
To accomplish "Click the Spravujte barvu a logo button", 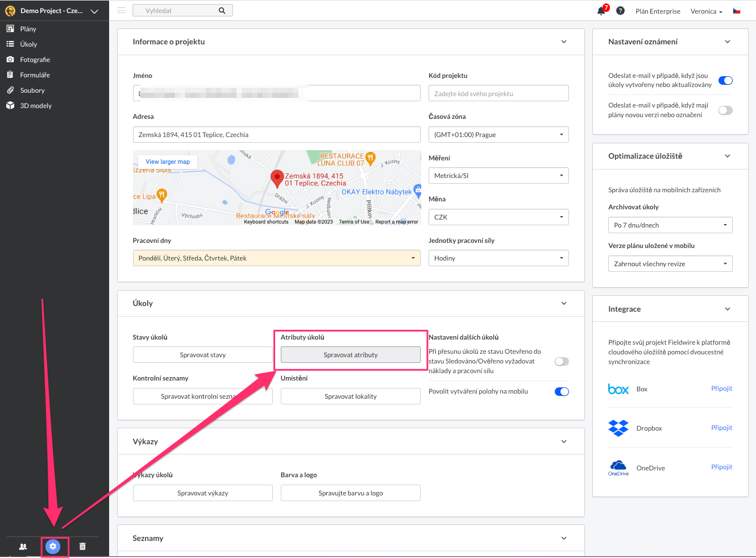I will coord(350,493).
